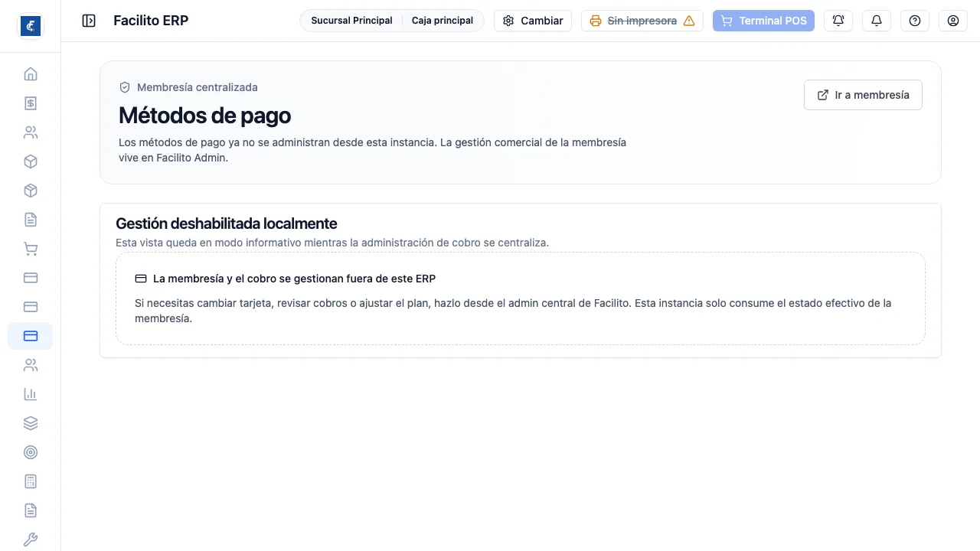Click the paragraph starting "Los métodos de pago ya no"
The width and height of the screenshot is (980, 551).
coord(373,150)
